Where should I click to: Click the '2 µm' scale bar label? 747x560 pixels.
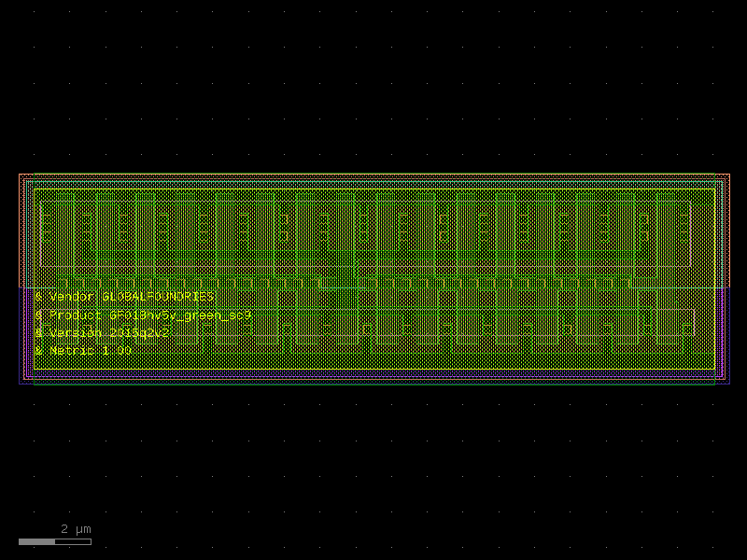pos(76,529)
